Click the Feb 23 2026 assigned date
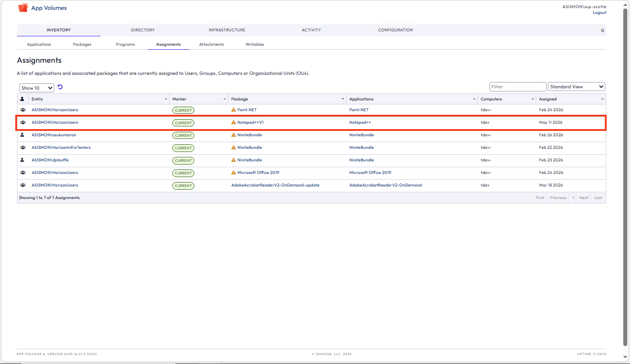Viewport: 630px width, 364px height. 551,160
